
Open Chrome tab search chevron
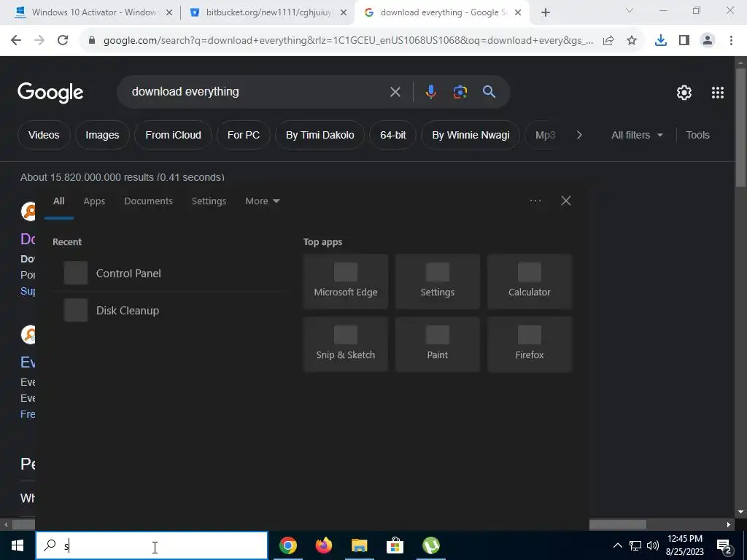629,10
